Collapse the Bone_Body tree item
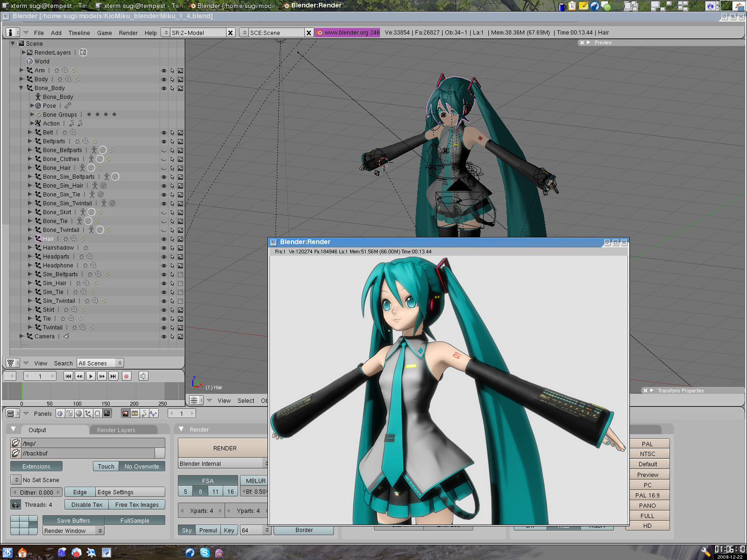747x560 pixels. [21, 88]
